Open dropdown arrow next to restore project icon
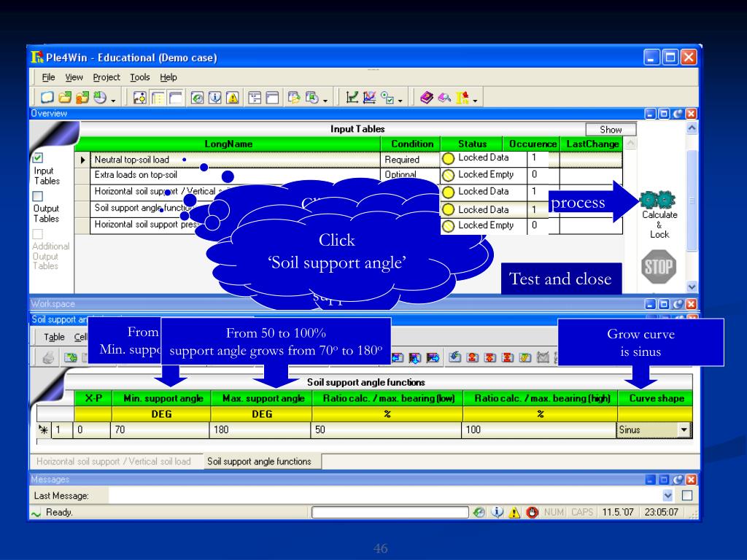Image resolution: width=747 pixels, height=560 pixels. pos(113,100)
